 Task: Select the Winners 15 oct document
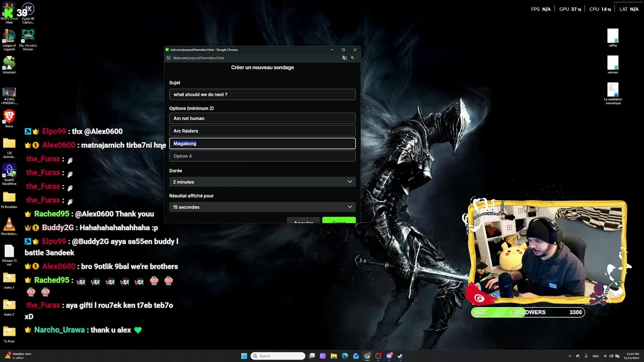[x=9, y=255]
